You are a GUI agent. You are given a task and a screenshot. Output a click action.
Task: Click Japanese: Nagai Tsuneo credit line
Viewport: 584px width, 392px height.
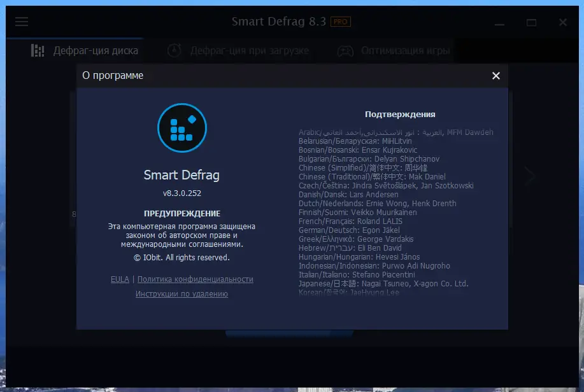(x=383, y=284)
